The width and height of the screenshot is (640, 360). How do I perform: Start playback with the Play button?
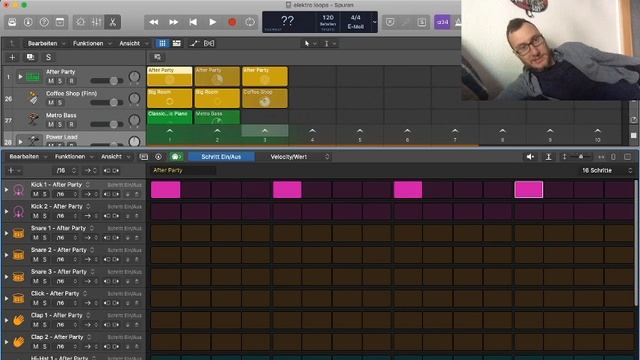[x=213, y=22]
